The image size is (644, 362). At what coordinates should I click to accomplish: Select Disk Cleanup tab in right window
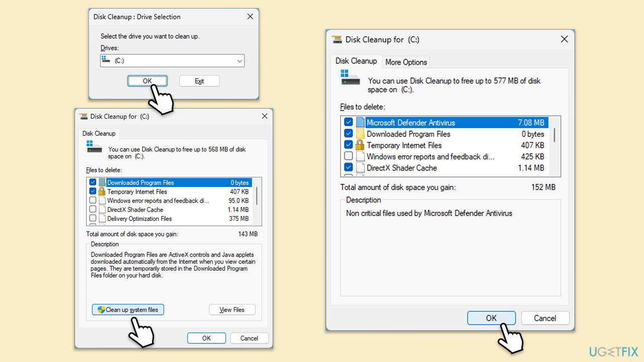(356, 61)
